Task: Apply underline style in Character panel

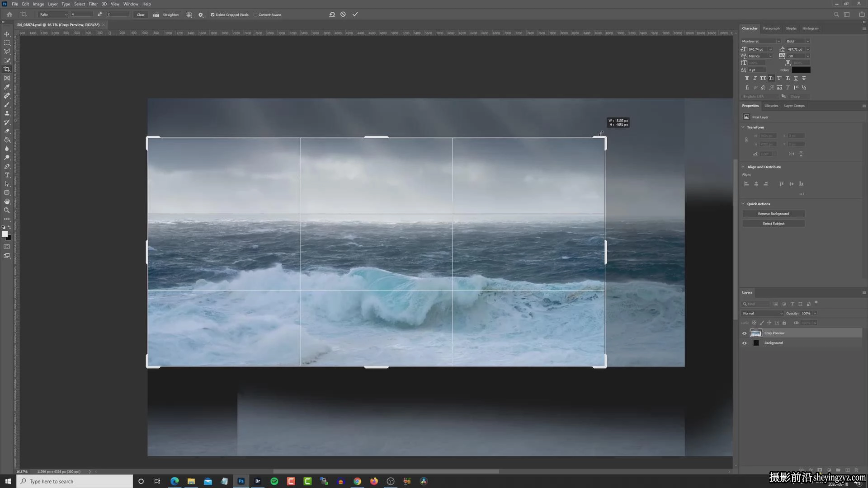Action: point(796,78)
